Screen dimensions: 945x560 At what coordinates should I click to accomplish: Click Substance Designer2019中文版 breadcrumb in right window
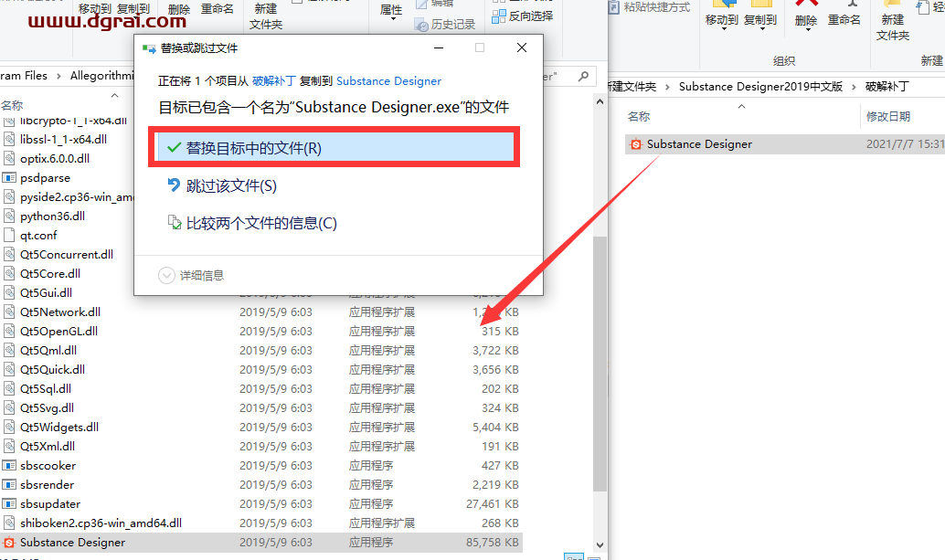pos(760,86)
